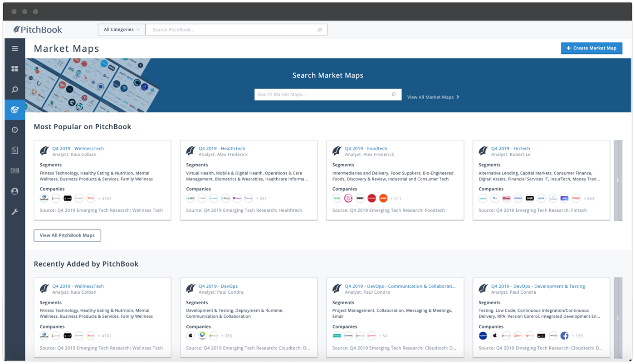Screen dimensions: 635x364
Task: Open Q4 2019 - WellnessTech in Recently Added
Action: pos(78,286)
